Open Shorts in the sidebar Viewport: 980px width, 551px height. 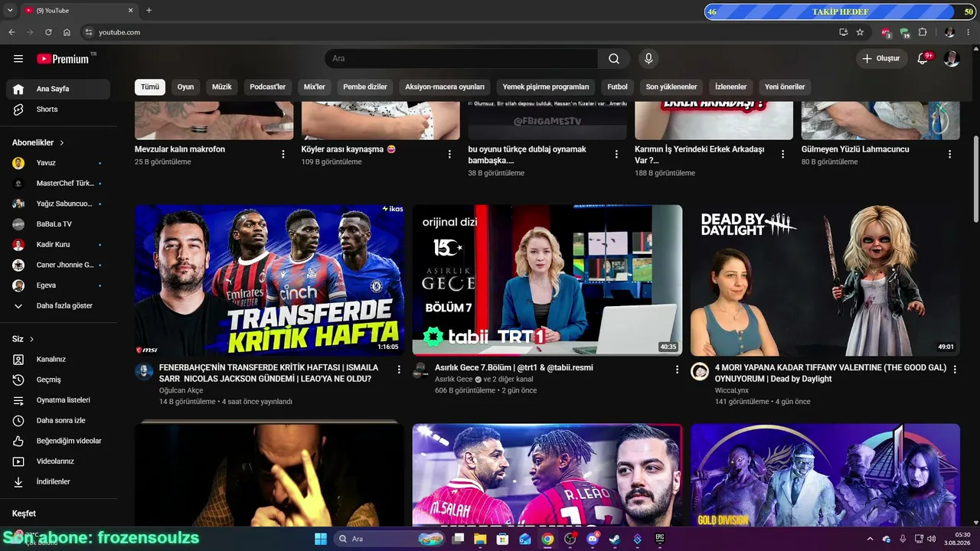tap(58, 109)
